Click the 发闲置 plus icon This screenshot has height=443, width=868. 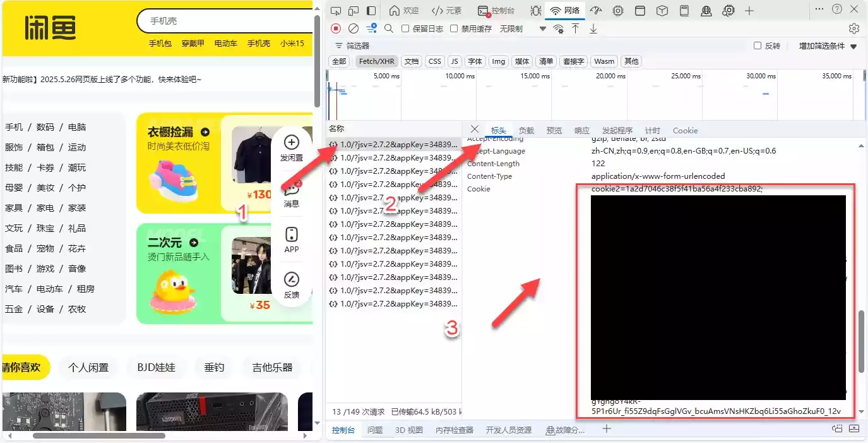(291, 142)
